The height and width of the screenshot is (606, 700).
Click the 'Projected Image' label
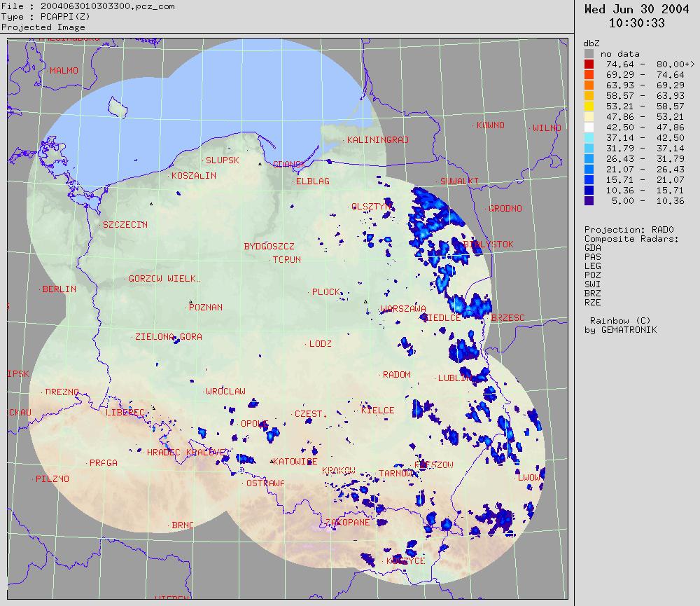43,27
